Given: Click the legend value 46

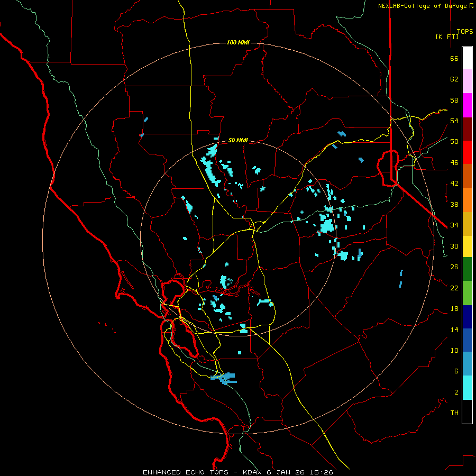Looking at the screenshot, I should pos(454,163).
